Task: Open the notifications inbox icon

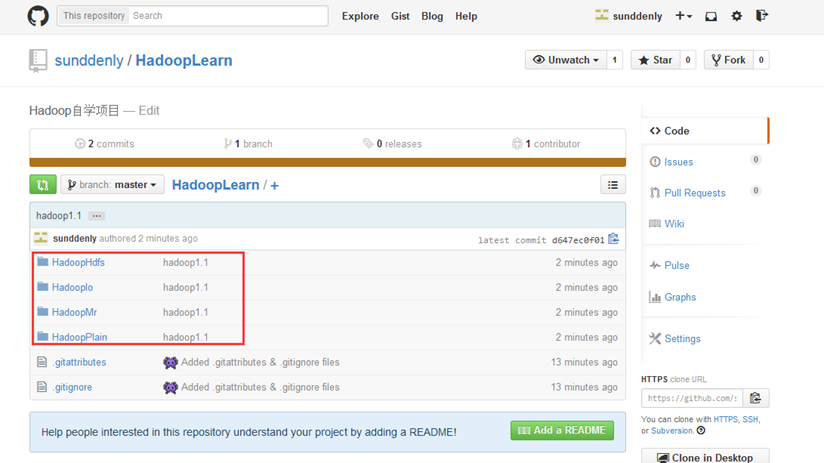Action: tap(711, 16)
